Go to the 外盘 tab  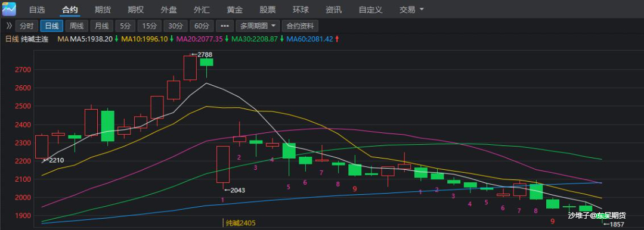[169, 10]
